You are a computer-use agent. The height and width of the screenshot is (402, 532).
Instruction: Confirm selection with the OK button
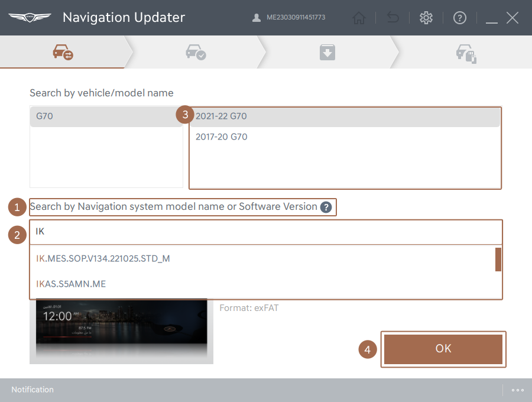click(443, 349)
